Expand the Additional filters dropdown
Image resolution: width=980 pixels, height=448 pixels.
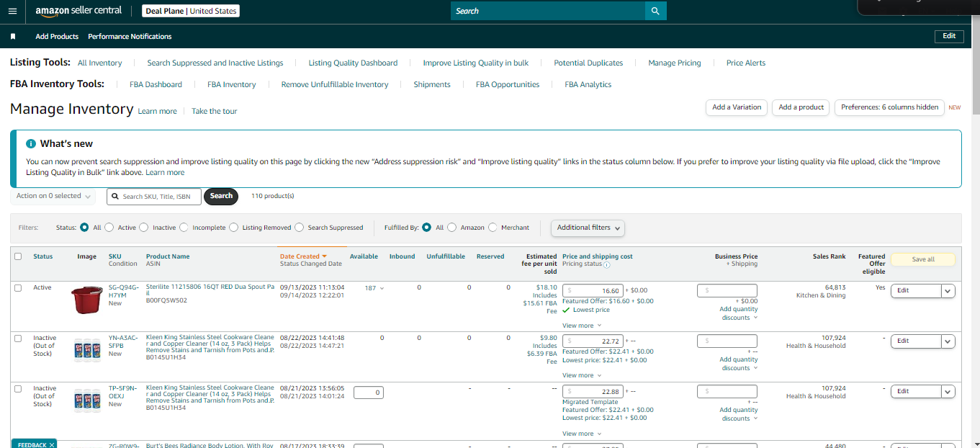pos(588,228)
